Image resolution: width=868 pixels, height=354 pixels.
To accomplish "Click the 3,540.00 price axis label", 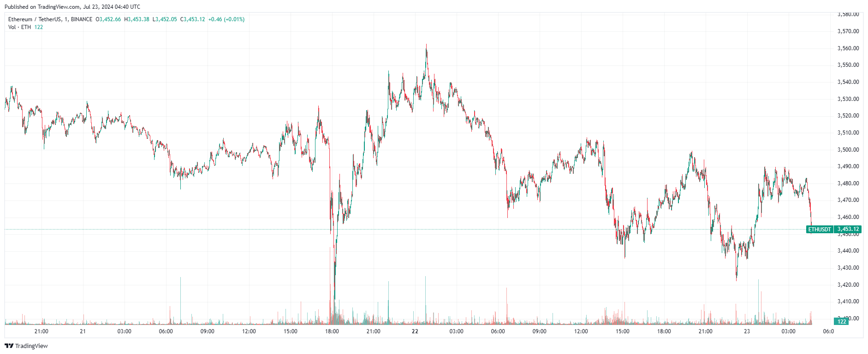I will point(848,82).
